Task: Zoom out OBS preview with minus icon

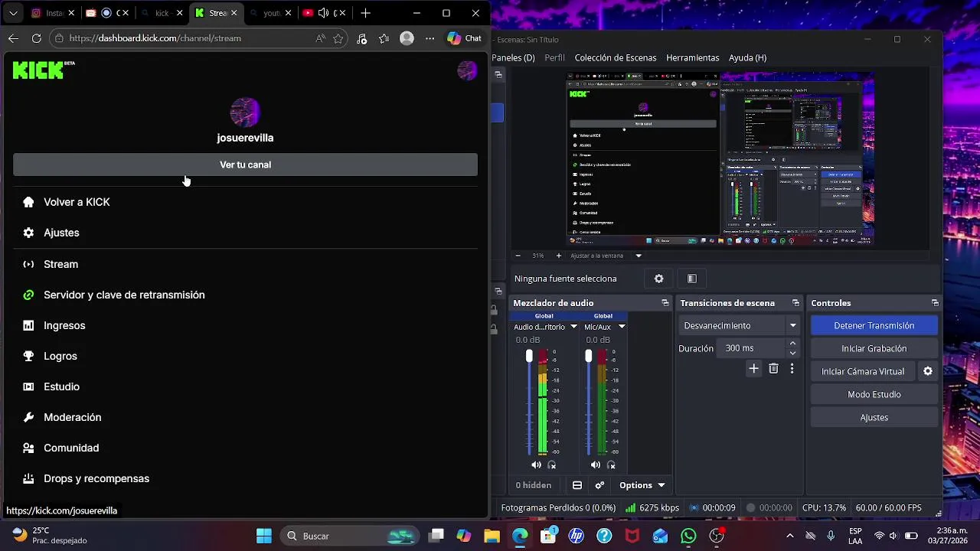Action: (518, 256)
